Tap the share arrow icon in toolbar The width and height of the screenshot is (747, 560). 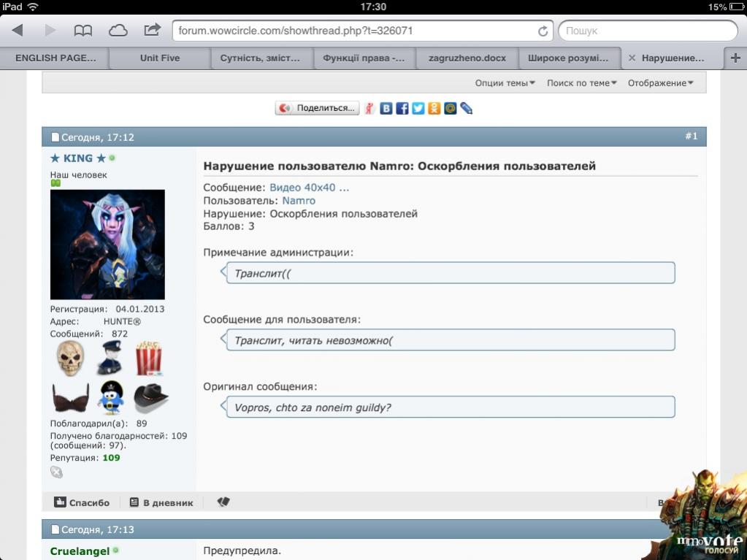[152, 30]
